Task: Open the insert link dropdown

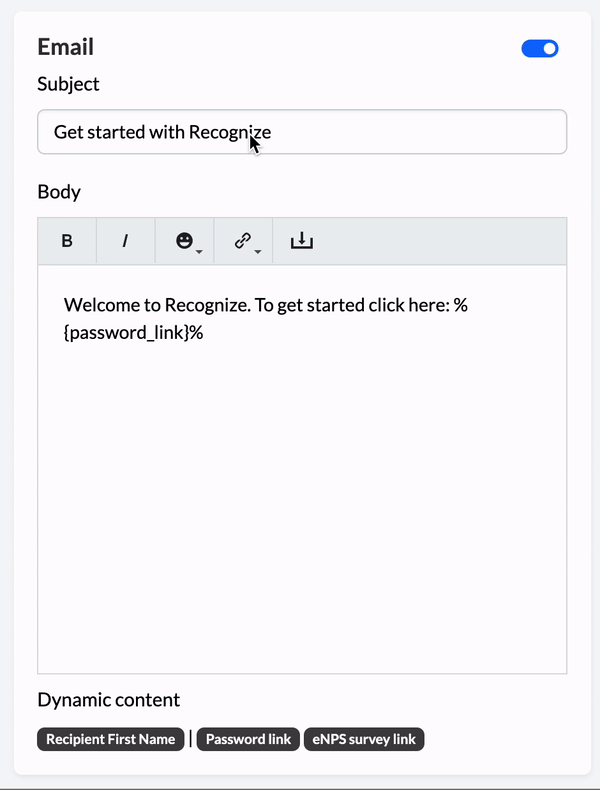Action: pyautogui.click(x=243, y=241)
